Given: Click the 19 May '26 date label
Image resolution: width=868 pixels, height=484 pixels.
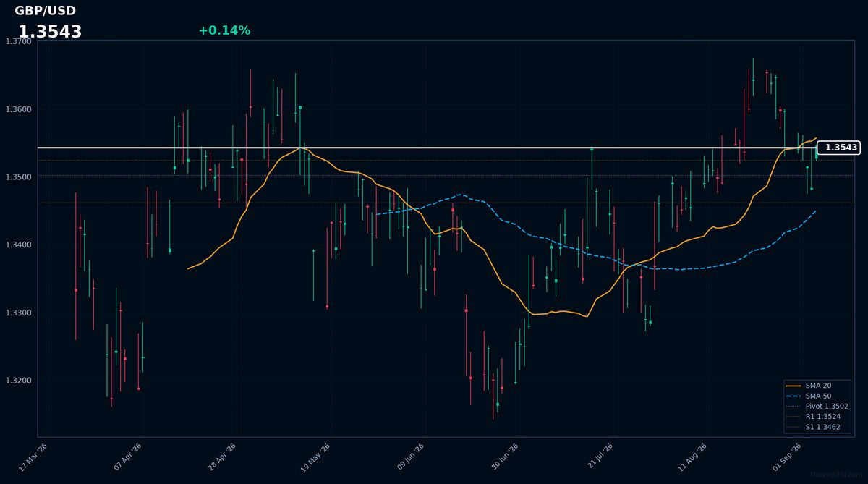Looking at the screenshot, I should tap(315, 457).
